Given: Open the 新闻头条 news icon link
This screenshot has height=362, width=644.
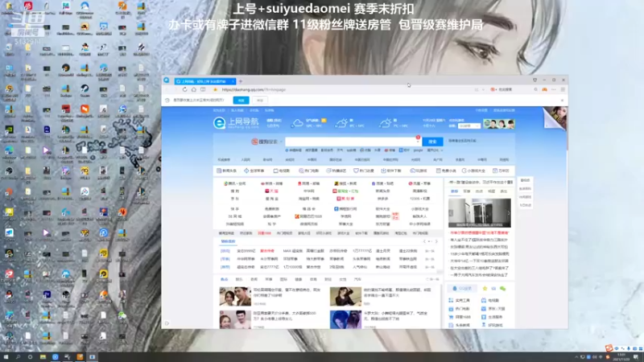Looking at the screenshot, I should point(226,171).
